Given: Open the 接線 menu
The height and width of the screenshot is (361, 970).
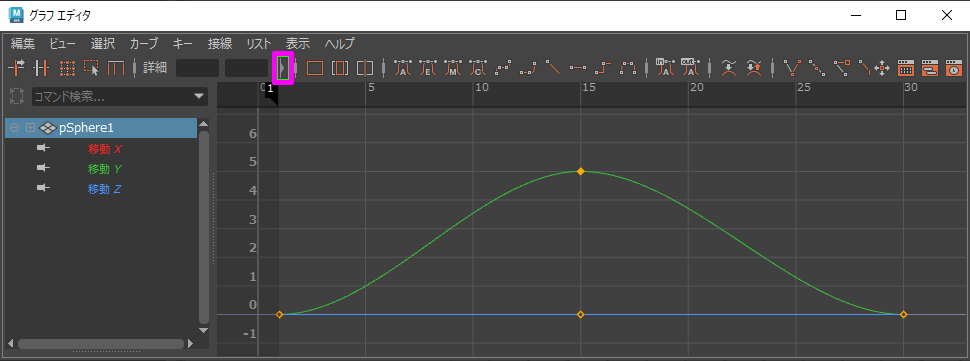Looking at the screenshot, I should tap(220, 43).
